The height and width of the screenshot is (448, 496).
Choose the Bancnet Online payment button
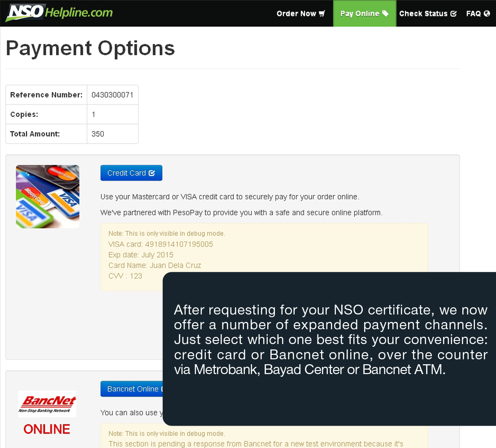pos(132,389)
